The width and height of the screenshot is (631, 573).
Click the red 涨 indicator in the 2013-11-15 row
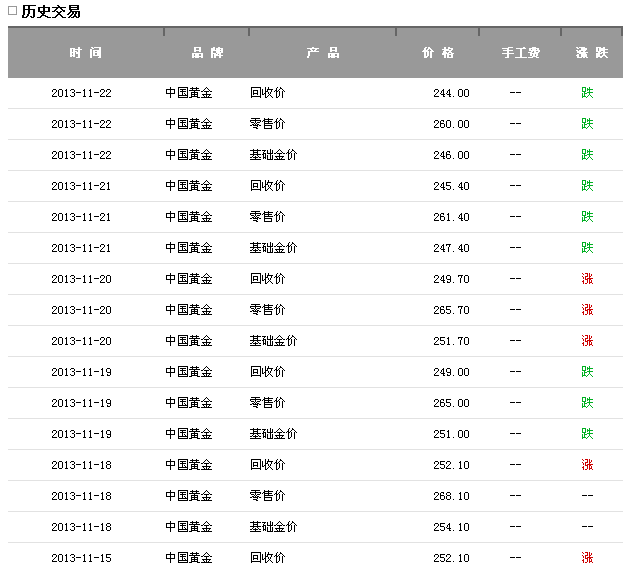pyautogui.click(x=587, y=558)
